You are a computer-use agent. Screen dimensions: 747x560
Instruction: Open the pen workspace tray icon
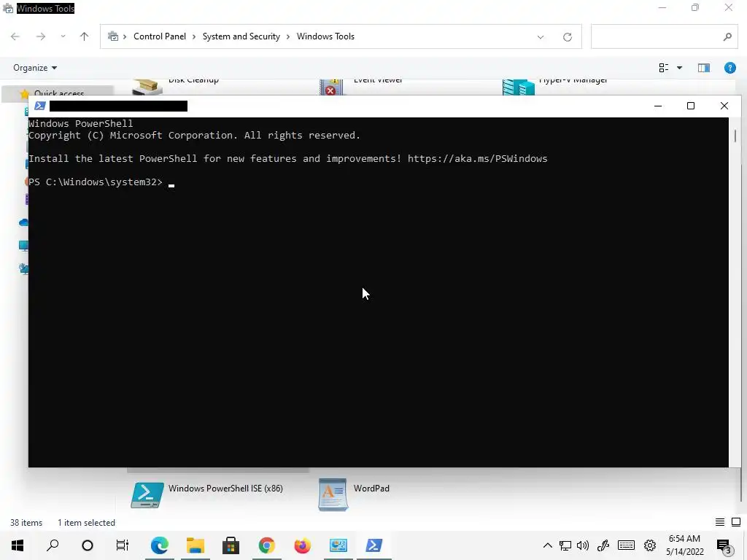coord(603,545)
